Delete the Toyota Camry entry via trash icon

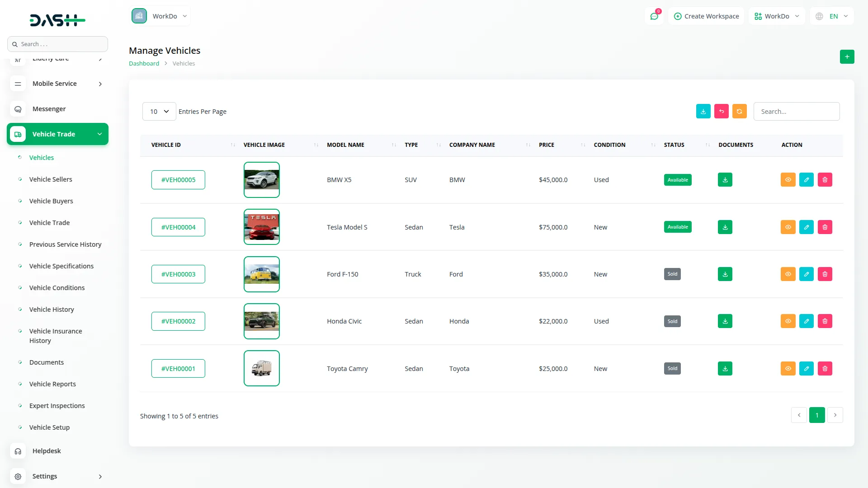[x=825, y=368]
